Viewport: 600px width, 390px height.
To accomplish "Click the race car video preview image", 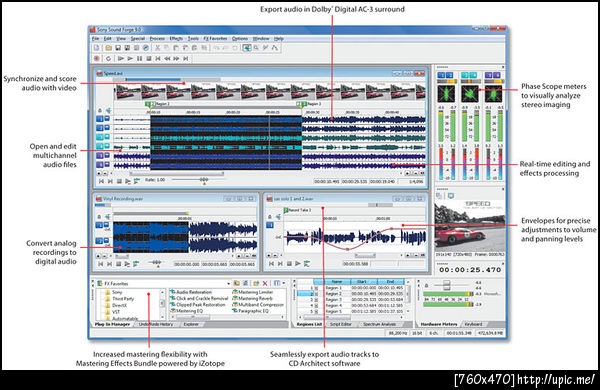I will click(470, 226).
